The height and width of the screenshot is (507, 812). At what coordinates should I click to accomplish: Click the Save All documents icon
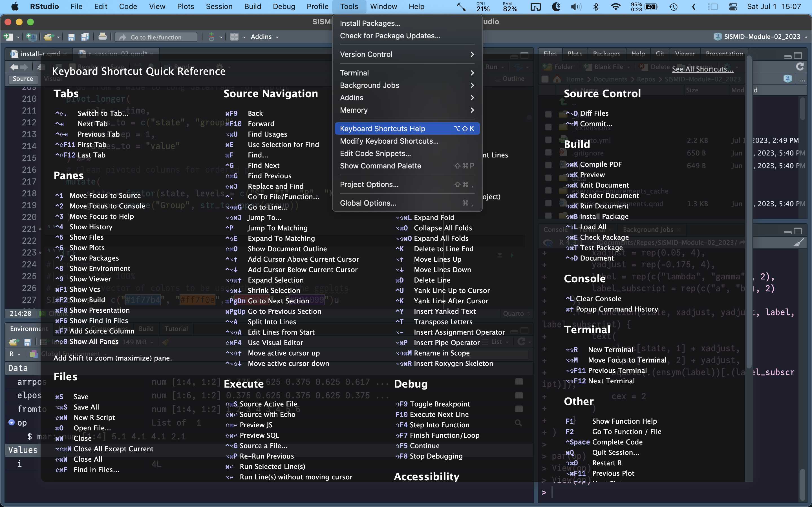85,37
